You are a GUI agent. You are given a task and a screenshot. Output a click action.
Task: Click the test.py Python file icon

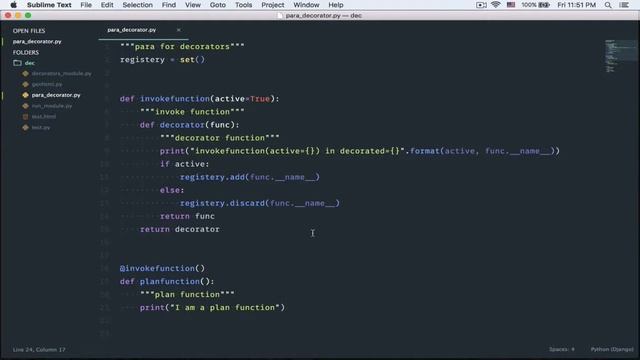[26, 127]
